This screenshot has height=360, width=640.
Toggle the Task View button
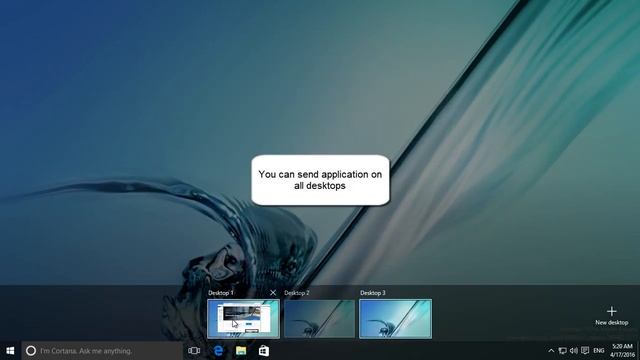point(194,351)
